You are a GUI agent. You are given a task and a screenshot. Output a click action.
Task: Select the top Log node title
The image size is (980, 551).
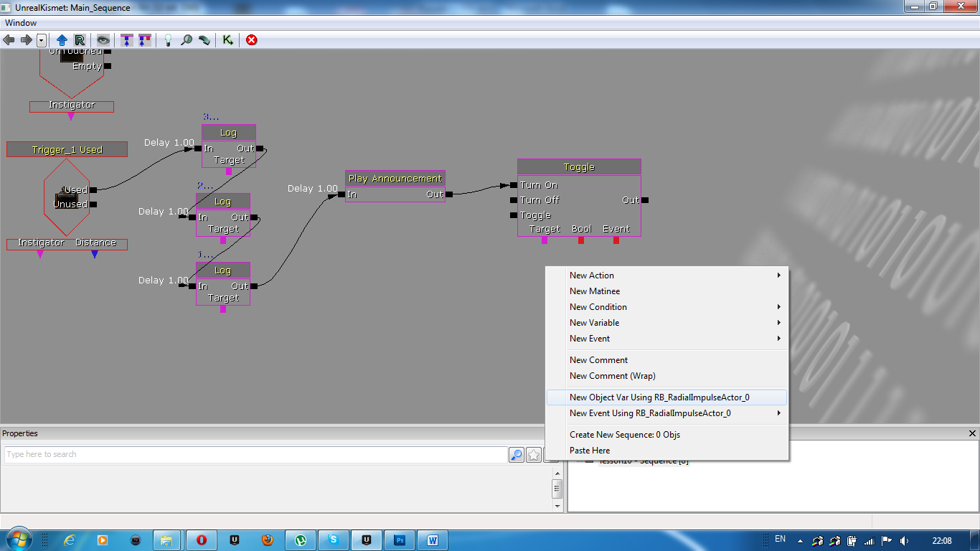(228, 132)
